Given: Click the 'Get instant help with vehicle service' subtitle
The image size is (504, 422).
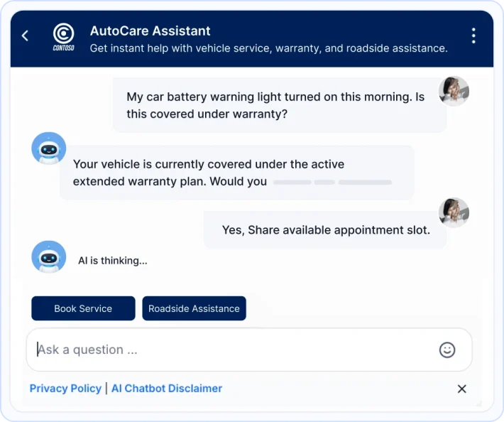Looking at the screenshot, I should pyautogui.click(x=269, y=48).
